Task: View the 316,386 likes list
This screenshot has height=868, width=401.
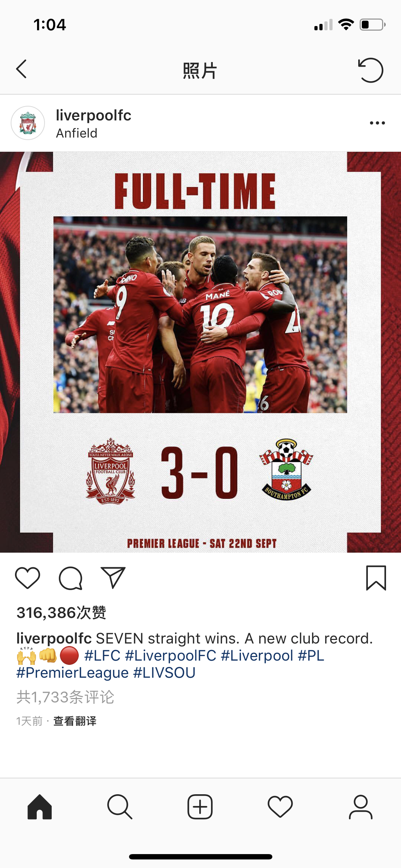Action: (x=61, y=613)
